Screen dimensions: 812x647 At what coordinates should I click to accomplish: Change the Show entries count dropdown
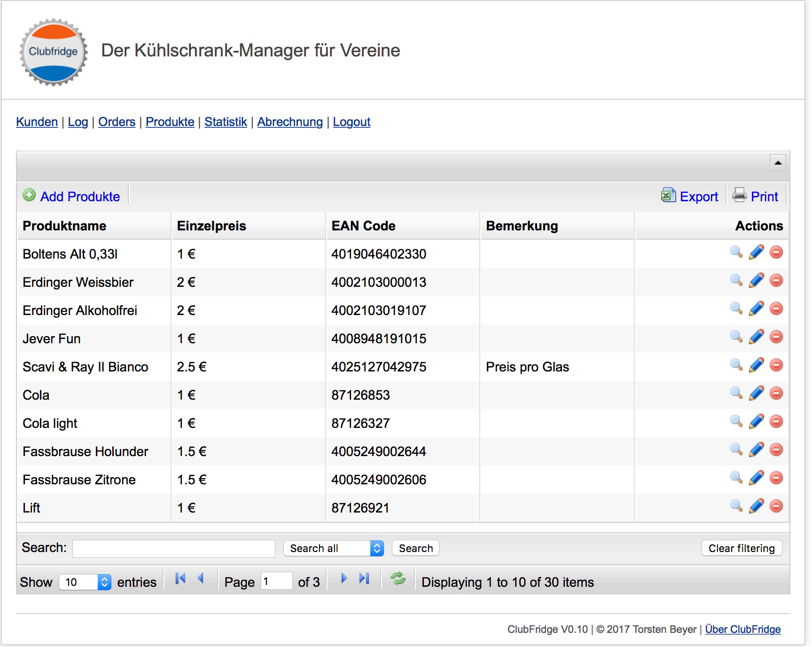pyautogui.click(x=85, y=582)
